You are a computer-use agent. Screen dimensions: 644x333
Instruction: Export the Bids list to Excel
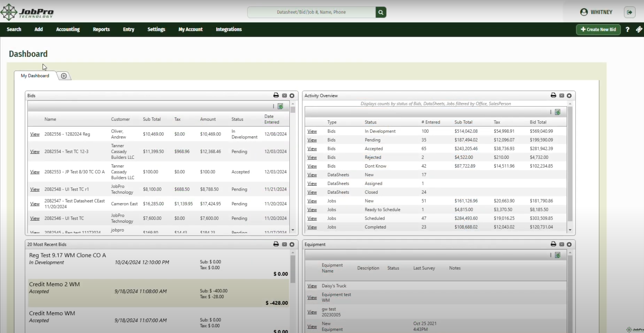(x=280, y=106)
